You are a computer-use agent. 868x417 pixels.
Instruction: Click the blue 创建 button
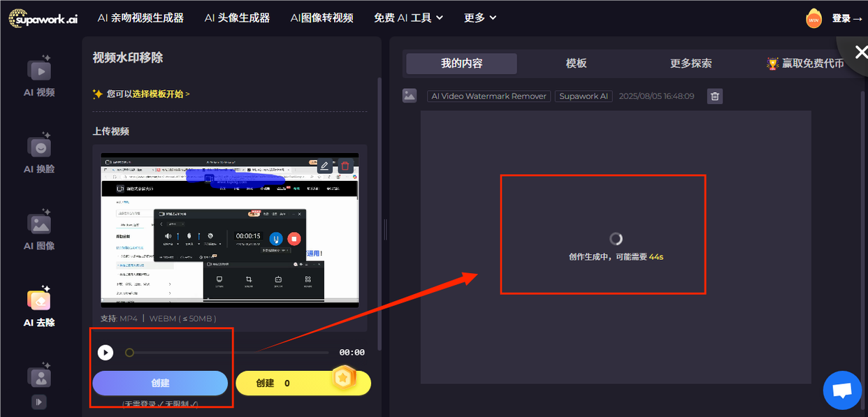tap(160, 383)
